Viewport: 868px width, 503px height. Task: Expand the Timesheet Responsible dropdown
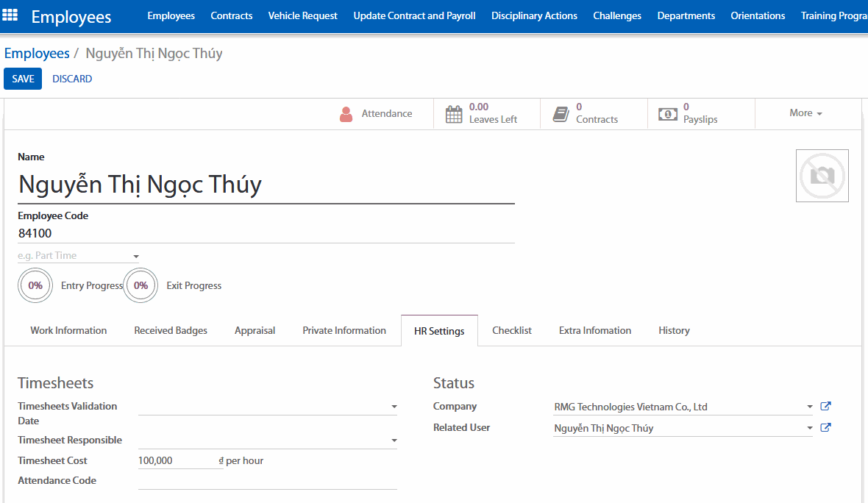coord(394,440)
